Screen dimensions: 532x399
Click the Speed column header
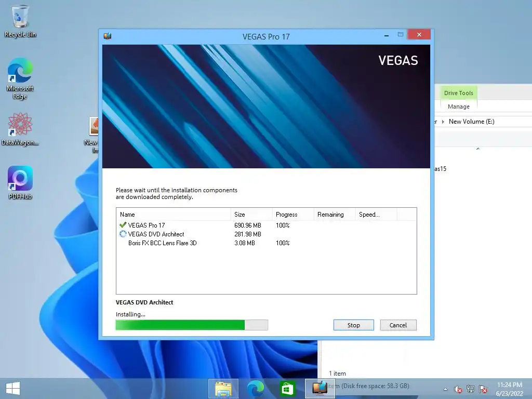coord(376,215)
